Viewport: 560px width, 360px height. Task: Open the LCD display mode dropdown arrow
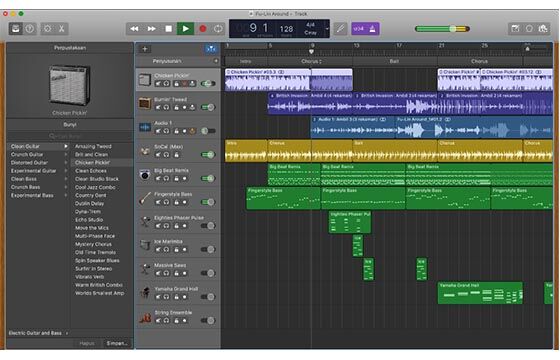pyautogui.click(x=327, y=29)
